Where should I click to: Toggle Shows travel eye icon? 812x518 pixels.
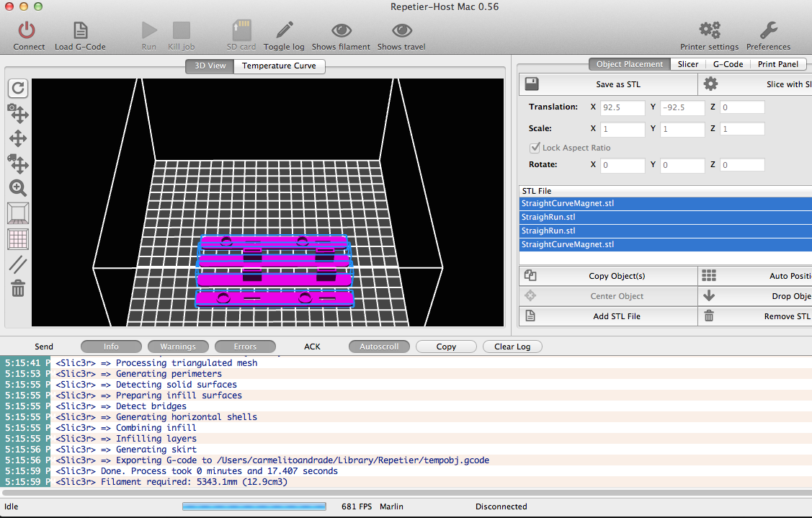tap(401, 30)
